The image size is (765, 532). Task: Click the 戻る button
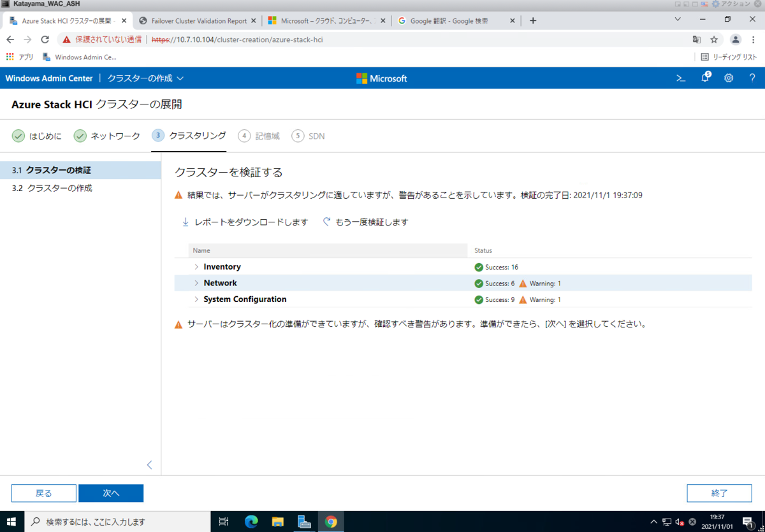44,493
